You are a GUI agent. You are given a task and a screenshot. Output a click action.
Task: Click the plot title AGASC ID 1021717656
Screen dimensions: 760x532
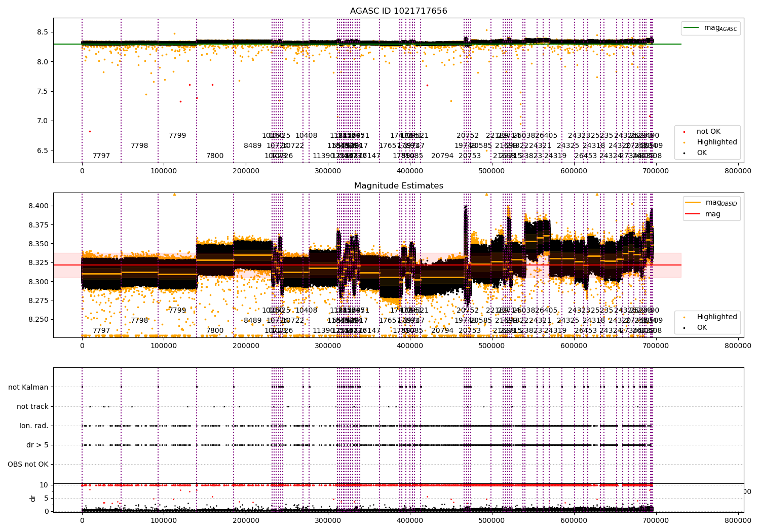(398, 11)
